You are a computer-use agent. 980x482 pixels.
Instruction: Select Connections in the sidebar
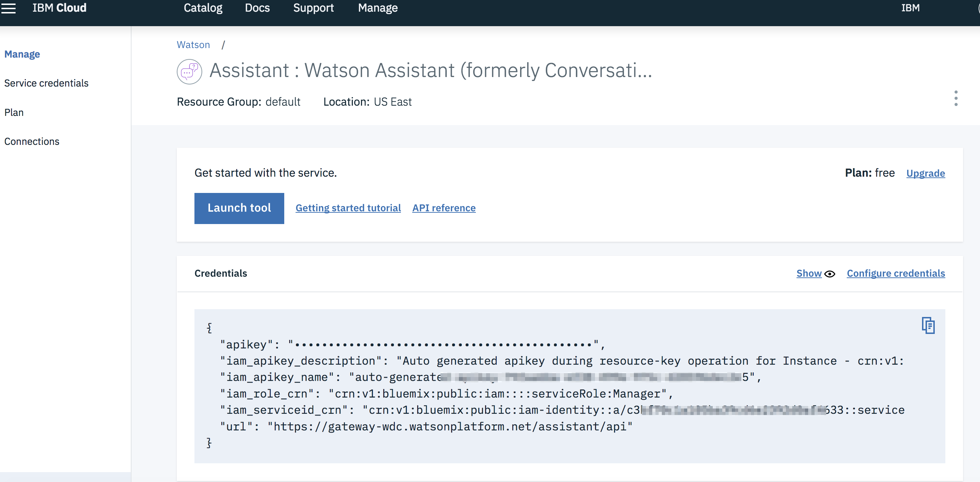click(x=32, y=141)
